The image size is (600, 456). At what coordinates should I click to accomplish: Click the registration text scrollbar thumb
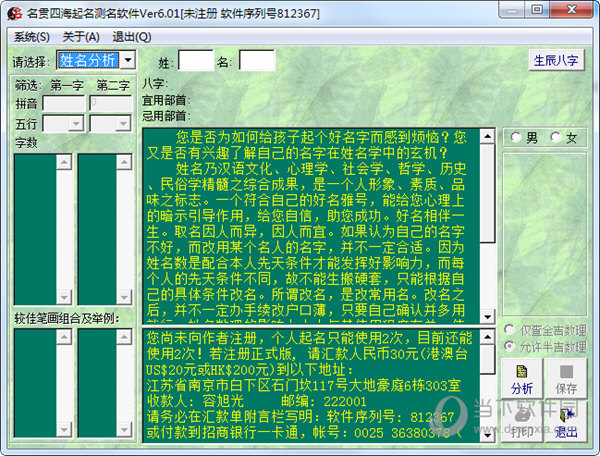pyautogui.click(x=488, y=359)
